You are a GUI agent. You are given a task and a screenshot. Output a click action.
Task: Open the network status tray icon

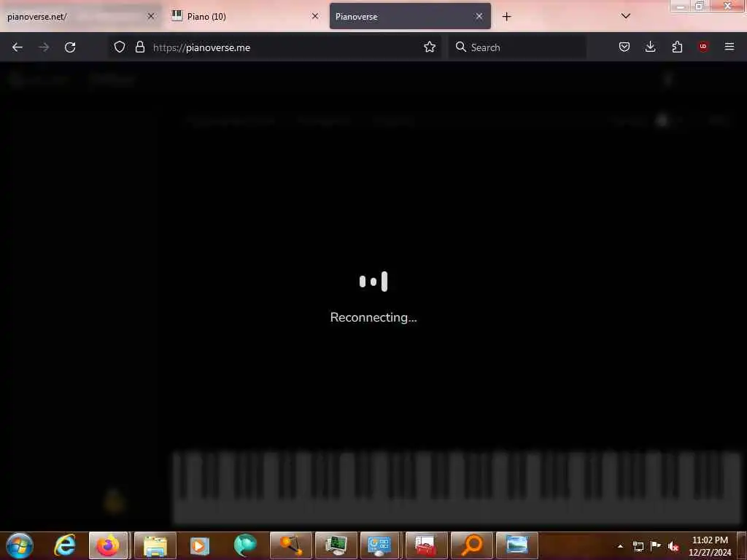[x=638, y=546]
